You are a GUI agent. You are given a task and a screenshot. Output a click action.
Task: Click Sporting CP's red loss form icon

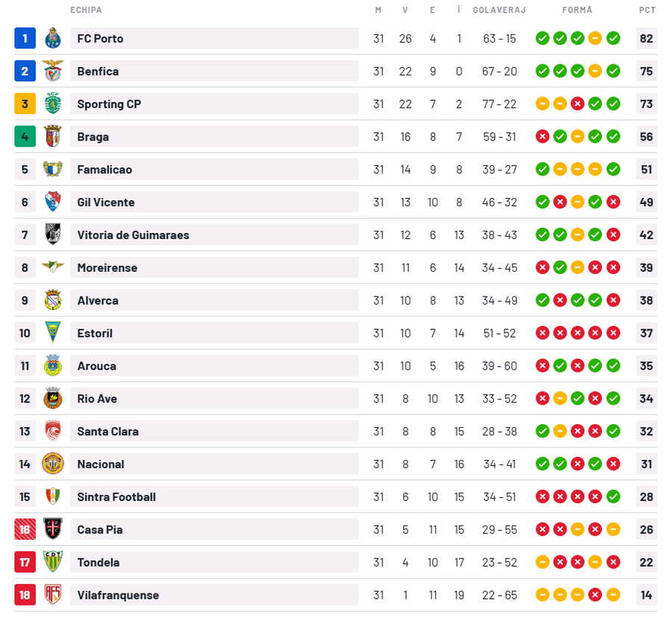pyautogui.click(x=577, y=104)
